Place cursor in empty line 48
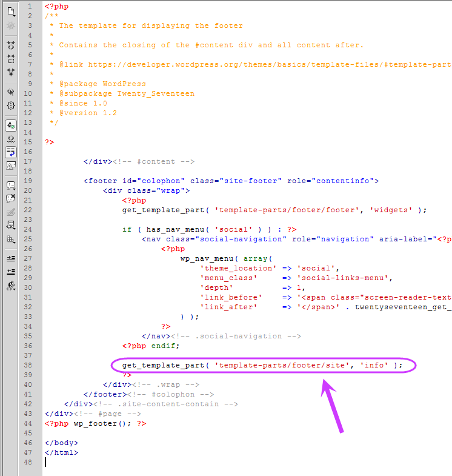Image resolution: width=452 pixels, height=476 pixels. 247,462
